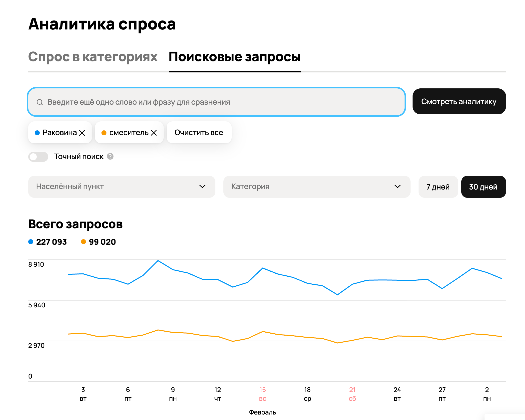Remove the Раковина search tag

[x=82, y=133]
